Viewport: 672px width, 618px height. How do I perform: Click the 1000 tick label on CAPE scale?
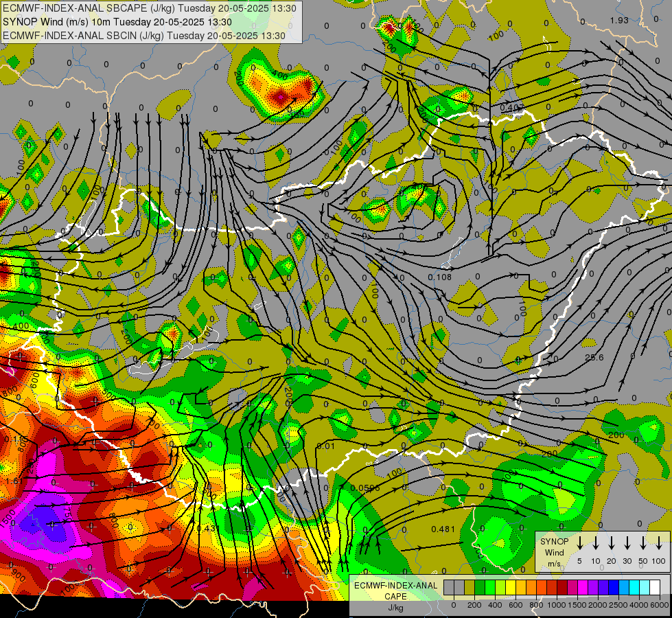click(557, 605)
